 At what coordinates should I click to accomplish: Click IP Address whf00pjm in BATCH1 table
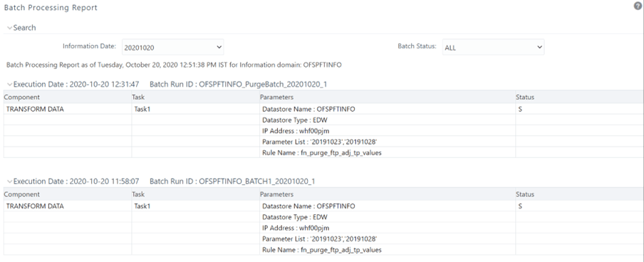[x=296, y=228]
